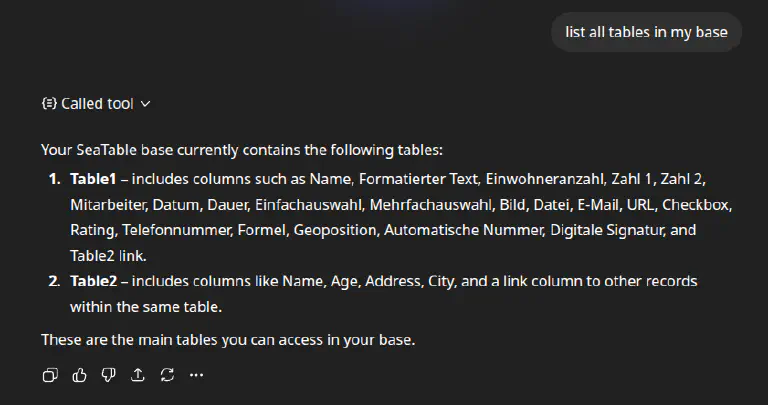The image size is (768, 405).
Task: Click the 'list all tables in my base' message
Action: point(646,32)
